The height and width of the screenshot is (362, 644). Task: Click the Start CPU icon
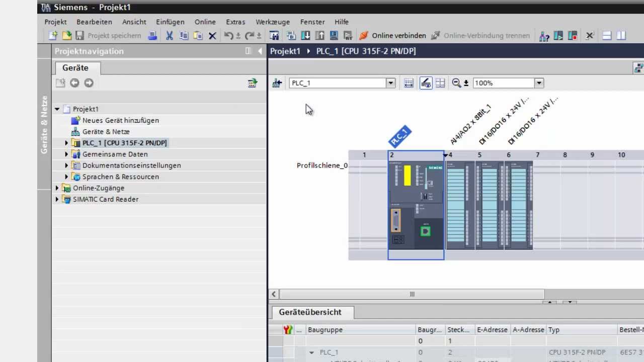tap(558, 36)
